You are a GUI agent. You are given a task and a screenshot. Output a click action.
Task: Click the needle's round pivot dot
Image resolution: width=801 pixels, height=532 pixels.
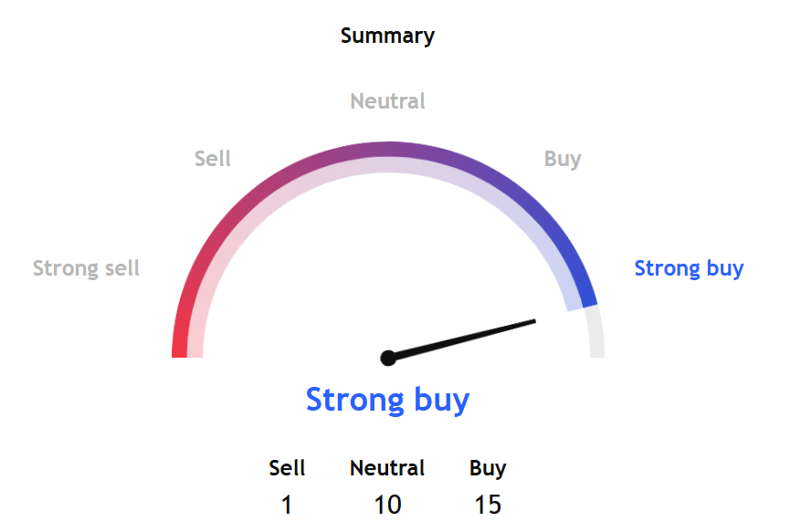coord(388,358)
